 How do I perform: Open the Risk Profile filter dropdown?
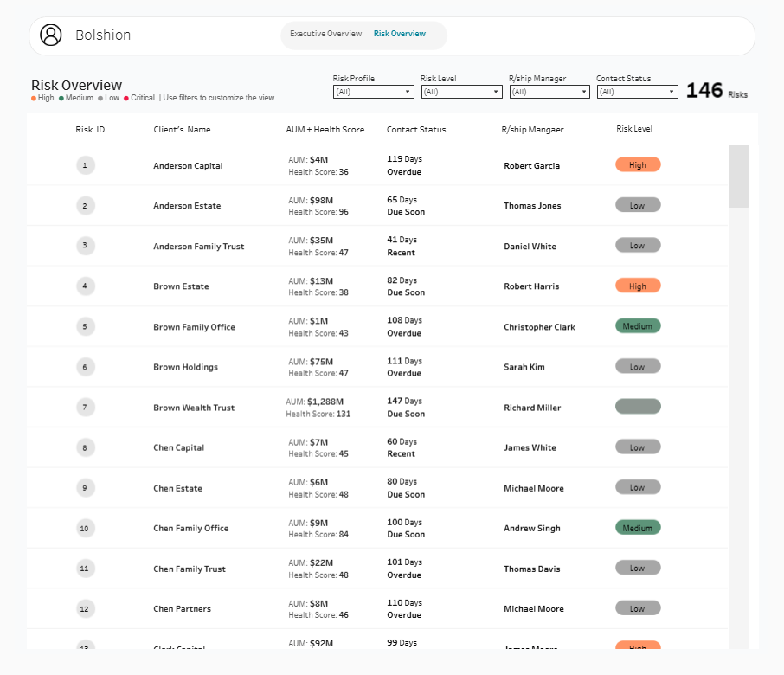[x=374, y=92]
